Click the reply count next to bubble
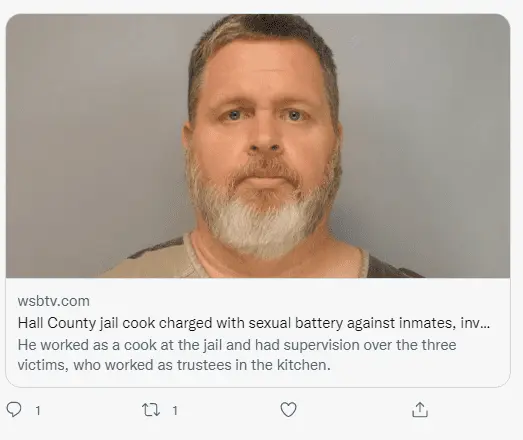Viewport: 523px width, 440px height. click(x=38, y=411)
